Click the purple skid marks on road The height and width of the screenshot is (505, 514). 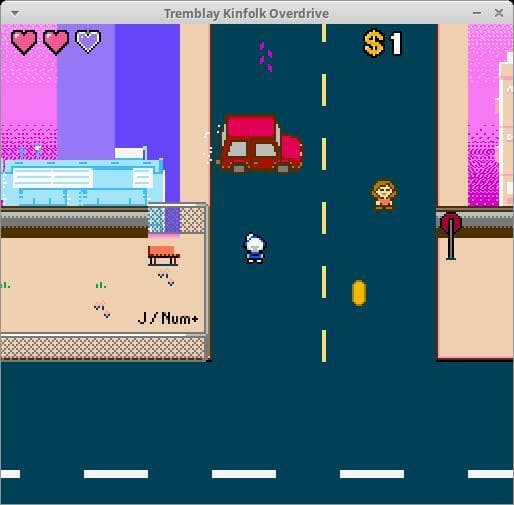[x=266, y=57]
